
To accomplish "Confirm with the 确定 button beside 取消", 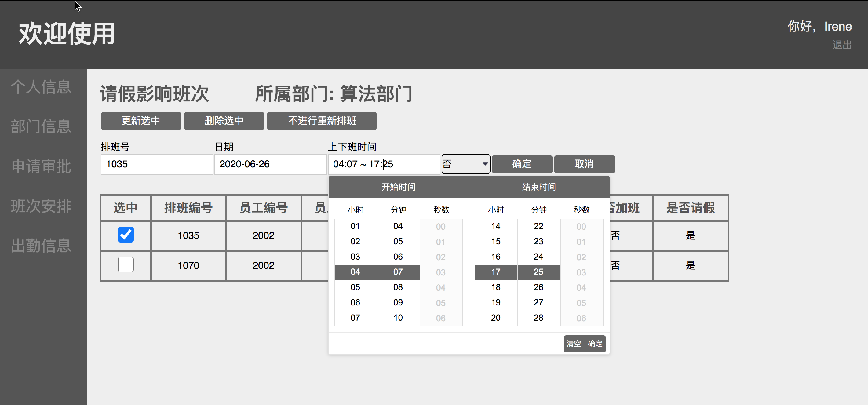I will 522,164.
